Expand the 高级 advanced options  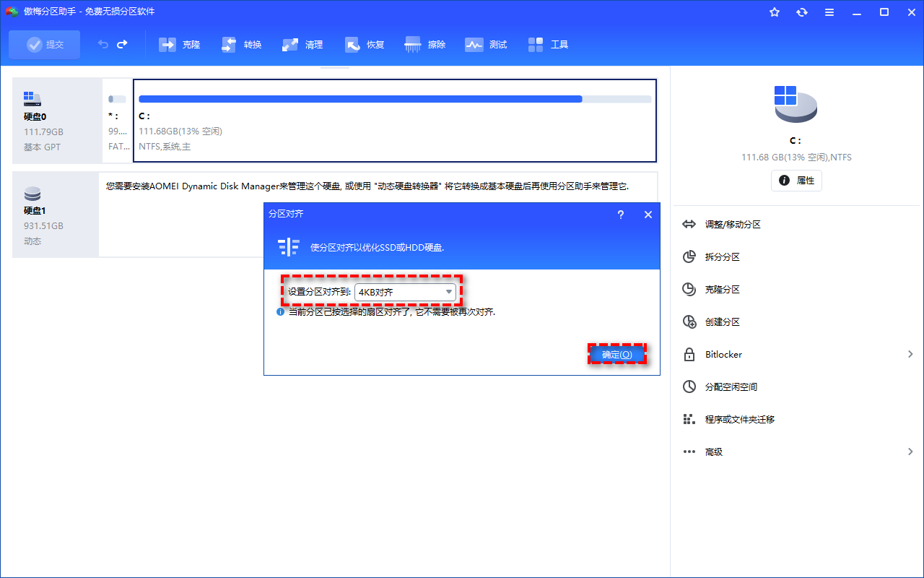(x=910, y=452)
